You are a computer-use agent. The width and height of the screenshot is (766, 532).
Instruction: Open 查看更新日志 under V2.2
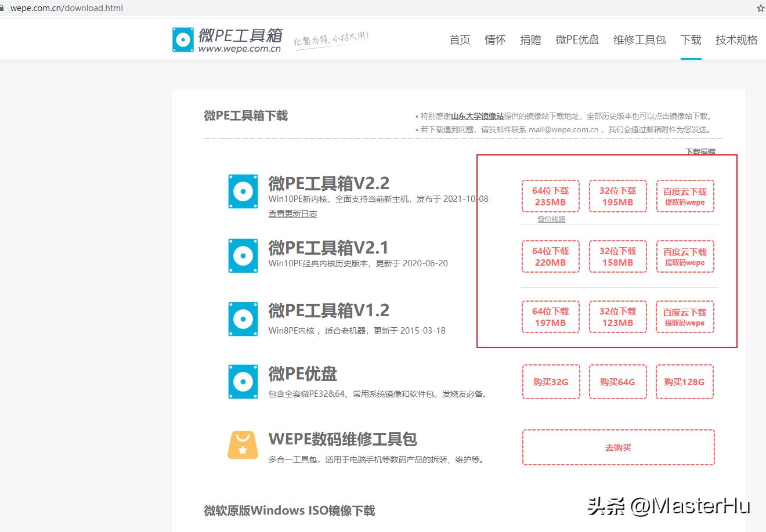tap(292, 213)
